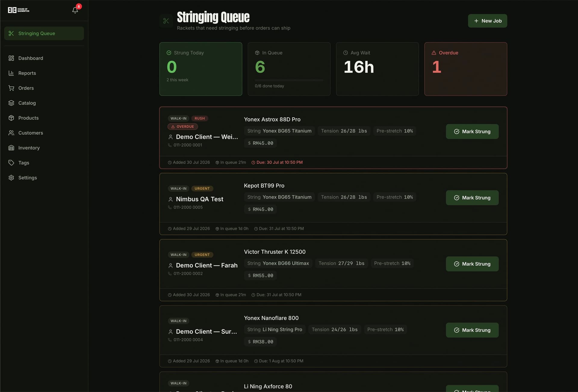Viewport: 578px width, 392px height.
Task: Click the Catalog layers icon
Action: pyautogui.click(x=11, y=103)
